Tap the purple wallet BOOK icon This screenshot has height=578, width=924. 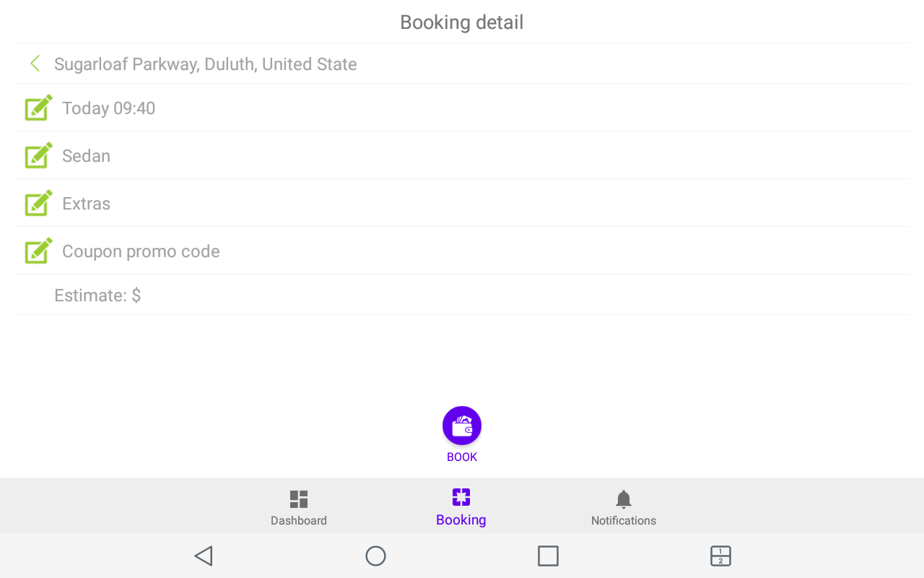(x=462, y=426)
